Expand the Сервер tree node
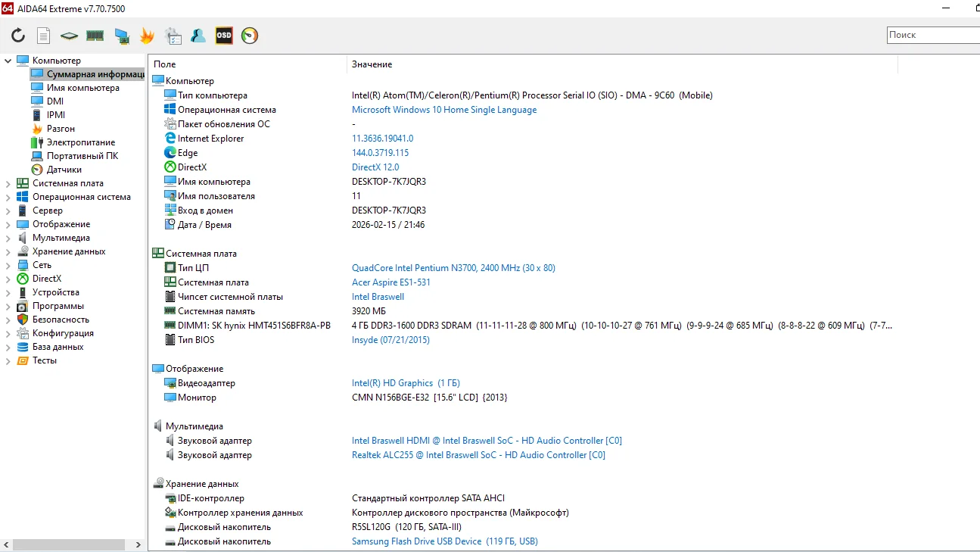 (8, 211)
